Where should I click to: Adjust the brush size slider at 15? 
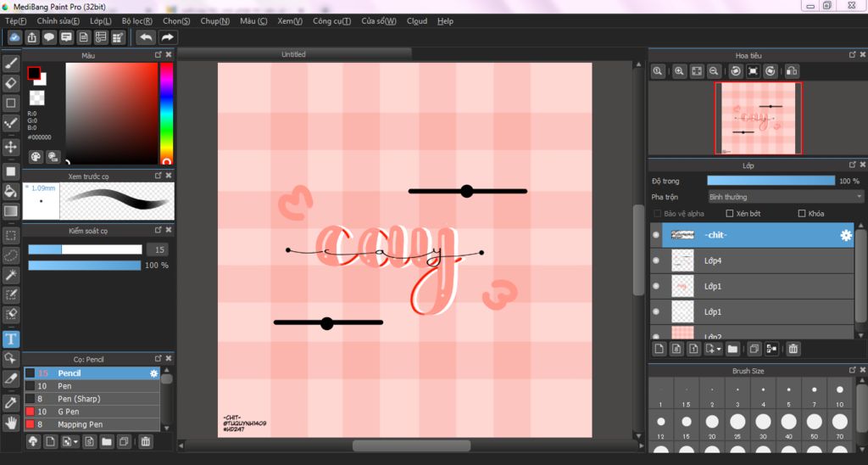tap(86, 249)
